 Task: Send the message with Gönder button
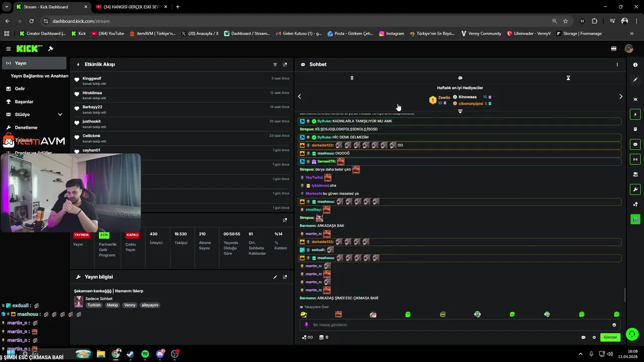[610, 337]
